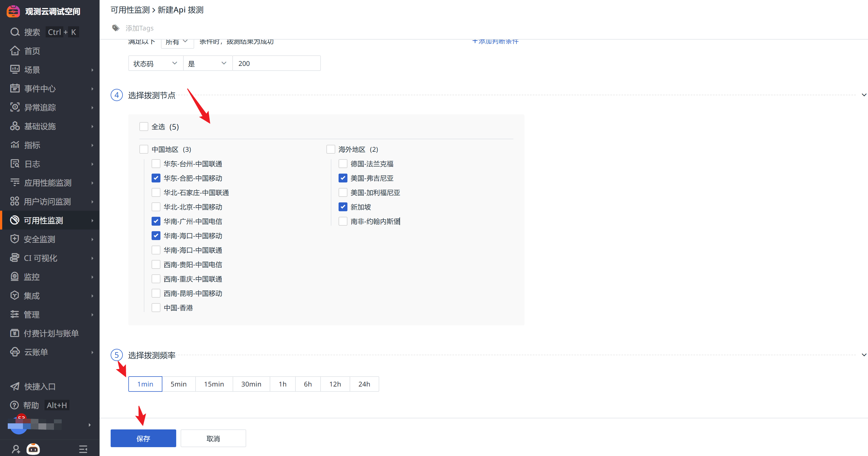Click the 取消 button
The width and height of the screenshot is (868, 456).
tap(213, 438)
